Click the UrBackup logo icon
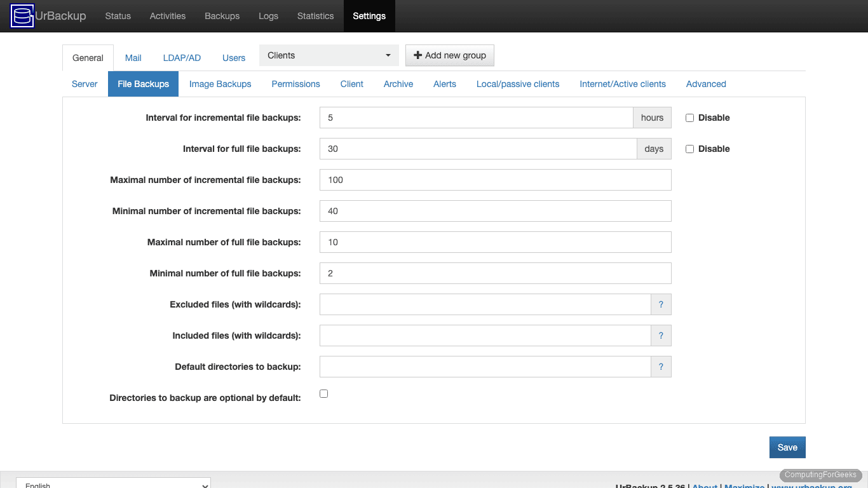The height and width of the screenshot is (488, 868). tap(22, 16)
